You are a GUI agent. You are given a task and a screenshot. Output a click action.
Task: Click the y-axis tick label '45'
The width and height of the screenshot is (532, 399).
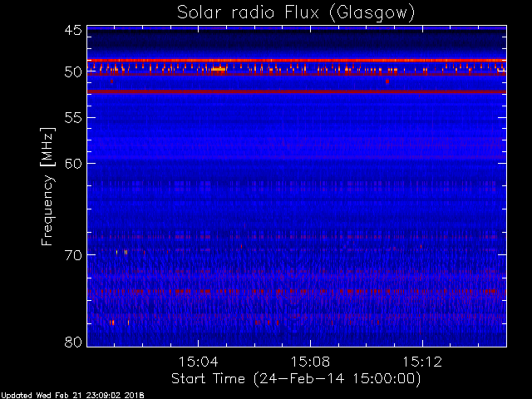[x=73, y=30]
